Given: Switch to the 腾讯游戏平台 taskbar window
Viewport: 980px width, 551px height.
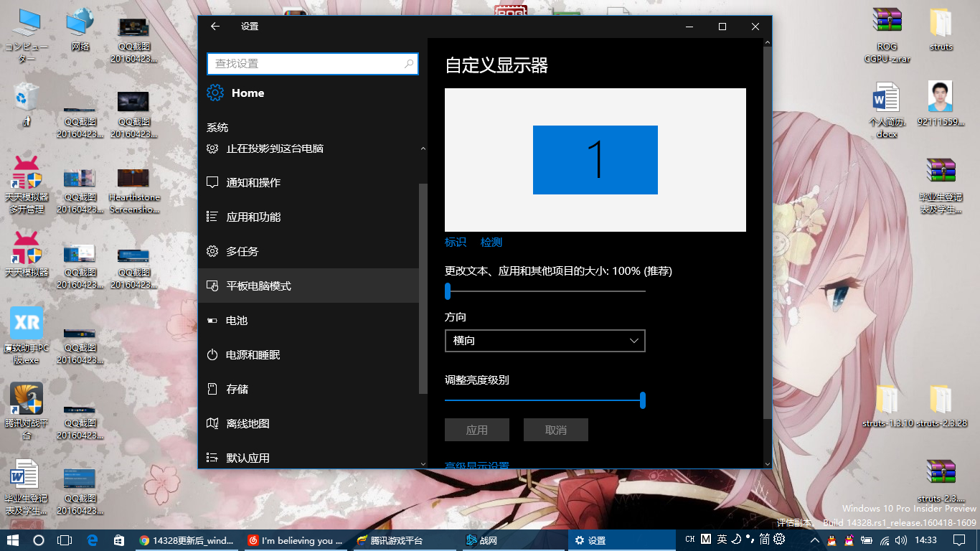Looking at the screenshot, I should click(x=404, y=540).
